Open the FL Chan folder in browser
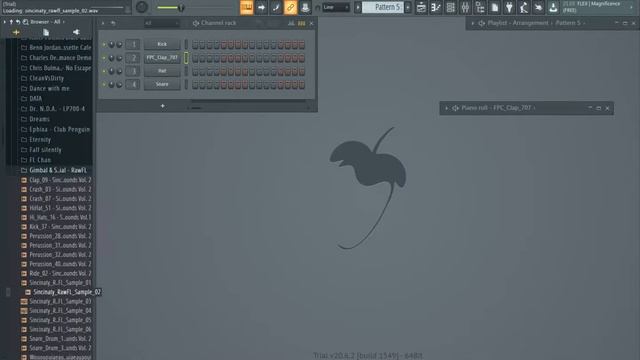Viewport: 640px width, 360px height. point(40,160)
